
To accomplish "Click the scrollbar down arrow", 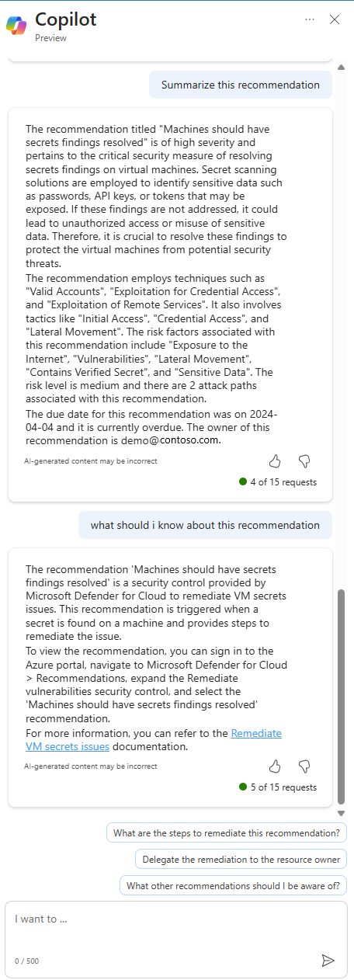I will [341, 812].
